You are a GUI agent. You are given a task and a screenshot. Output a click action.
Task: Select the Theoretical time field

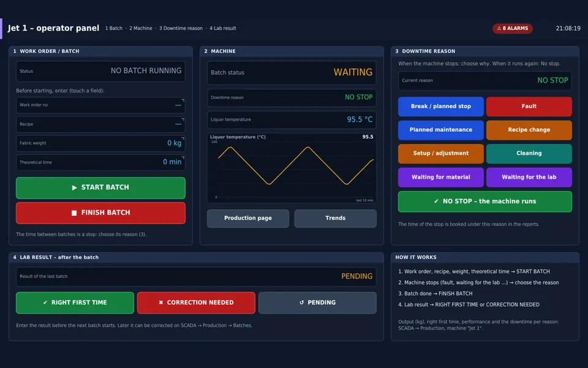click(100, 163)
